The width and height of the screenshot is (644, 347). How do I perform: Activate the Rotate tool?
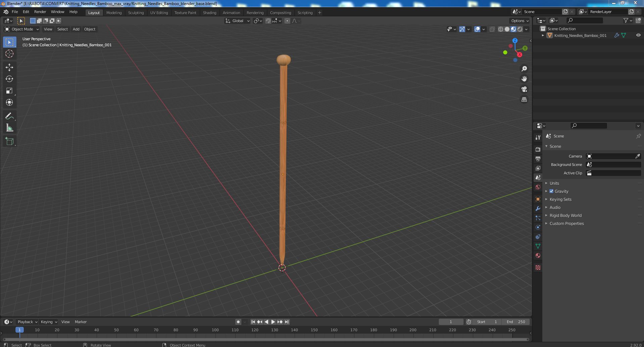tap(9, 79)
